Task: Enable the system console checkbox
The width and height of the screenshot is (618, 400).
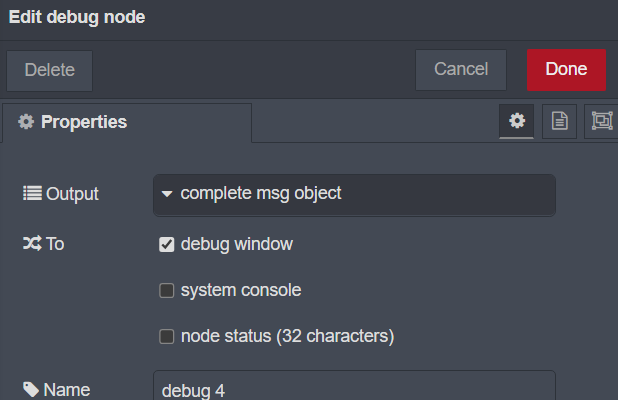Action: 167,290
